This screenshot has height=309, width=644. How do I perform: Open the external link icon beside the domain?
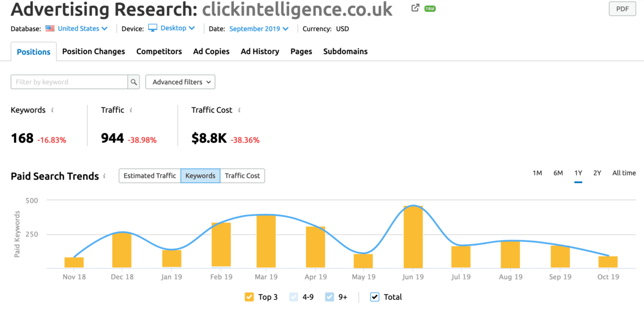click(415, 8)
